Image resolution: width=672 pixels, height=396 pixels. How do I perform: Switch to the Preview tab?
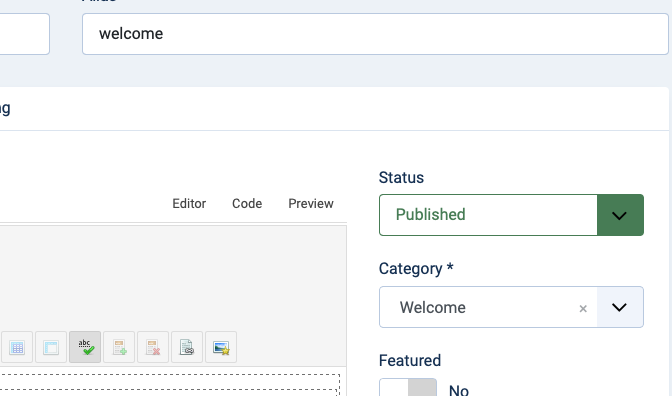pyautogui.click(x=311, y=204)
